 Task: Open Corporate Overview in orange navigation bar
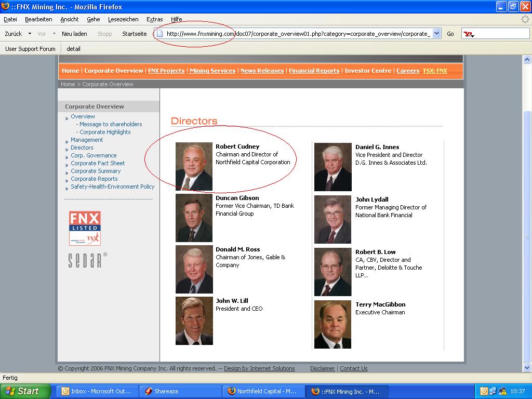pos(114,71)
